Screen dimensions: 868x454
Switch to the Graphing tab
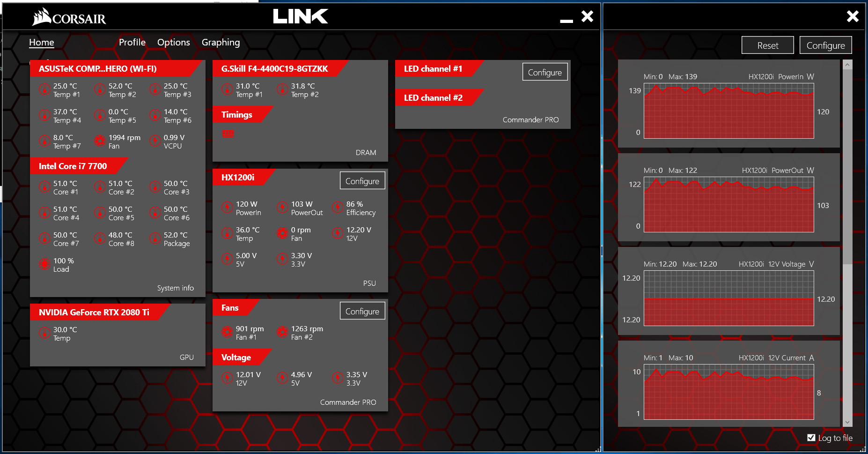[221, 42]
